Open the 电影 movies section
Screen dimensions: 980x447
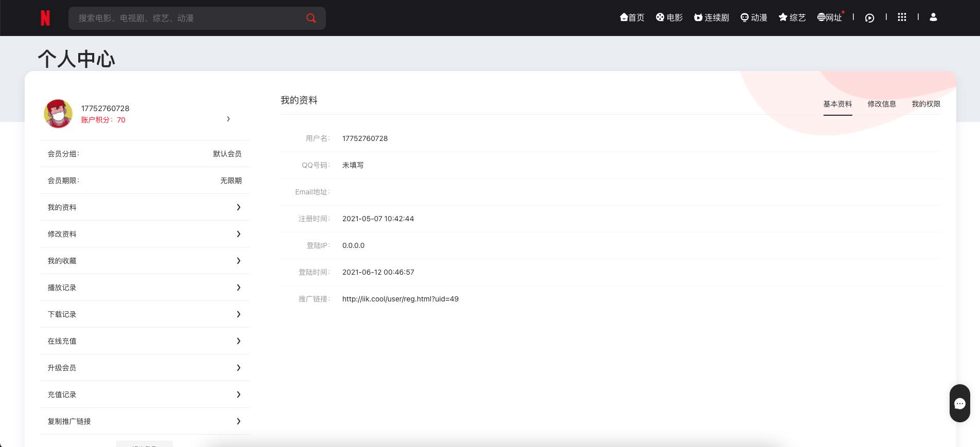pos(669,17)
